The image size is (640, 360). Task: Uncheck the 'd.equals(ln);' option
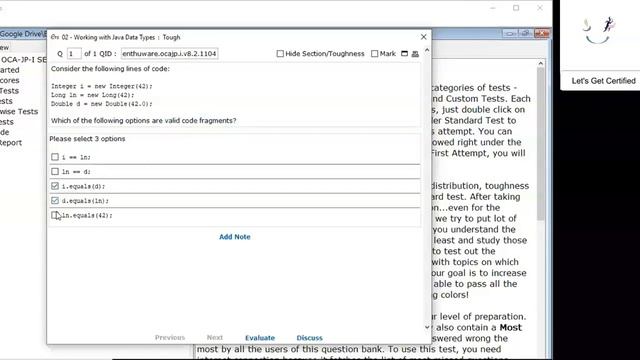[55, 201]
